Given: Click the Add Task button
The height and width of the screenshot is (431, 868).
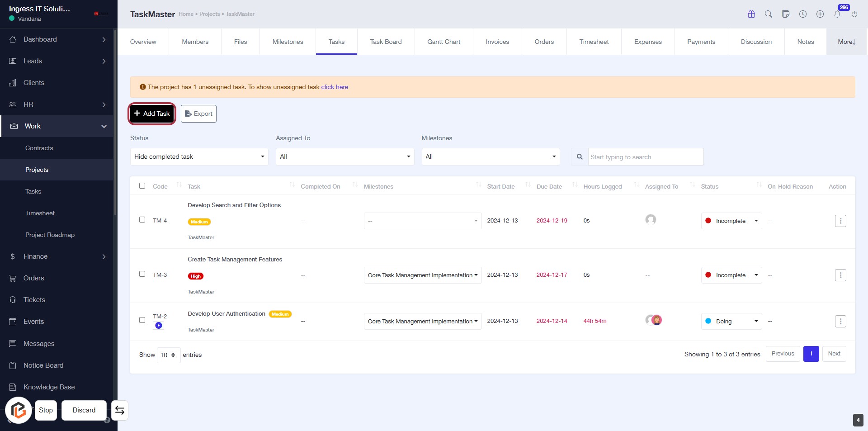Looking at the screenshot, I should click(152, 114).
